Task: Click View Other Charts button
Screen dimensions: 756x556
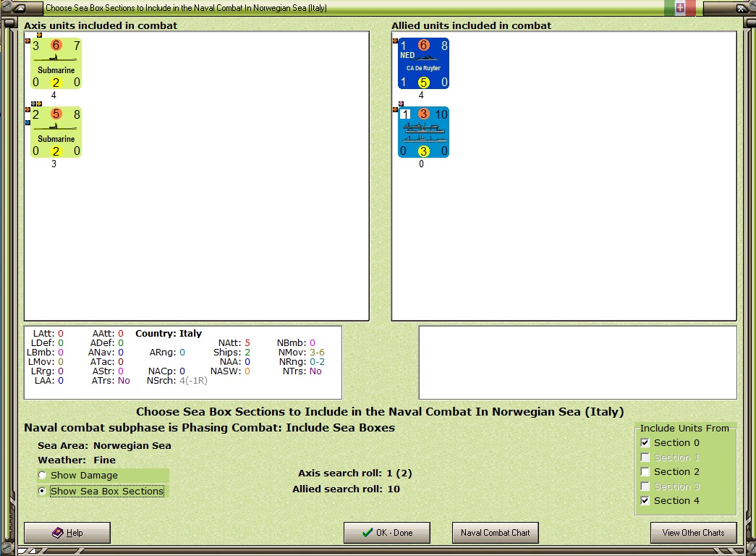Action: pyautogui.click(x=693, y=533)
